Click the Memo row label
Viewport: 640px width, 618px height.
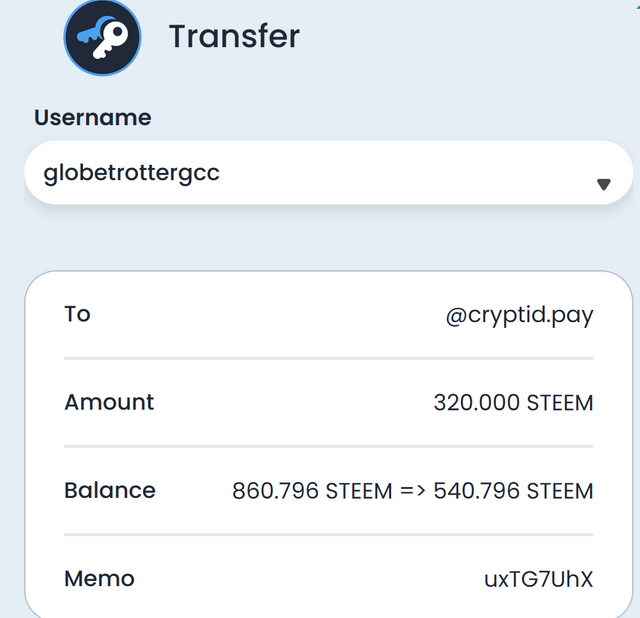[99, 579]
